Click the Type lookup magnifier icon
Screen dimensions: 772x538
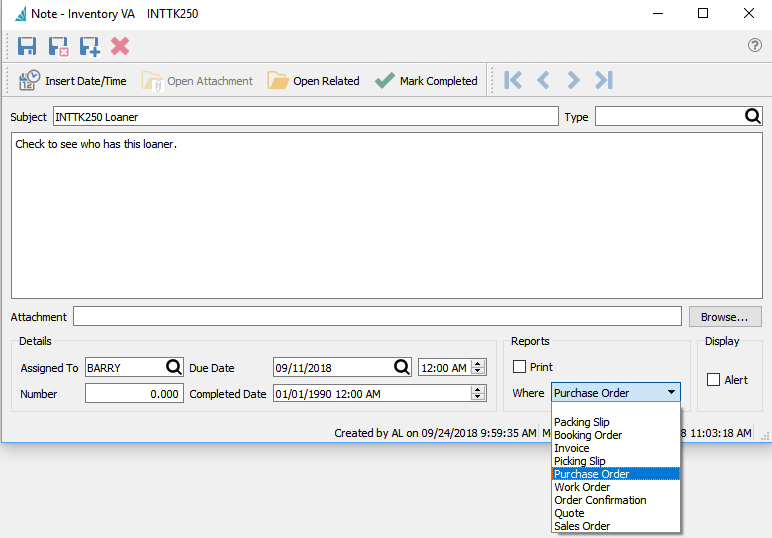(x=752, y=116)
